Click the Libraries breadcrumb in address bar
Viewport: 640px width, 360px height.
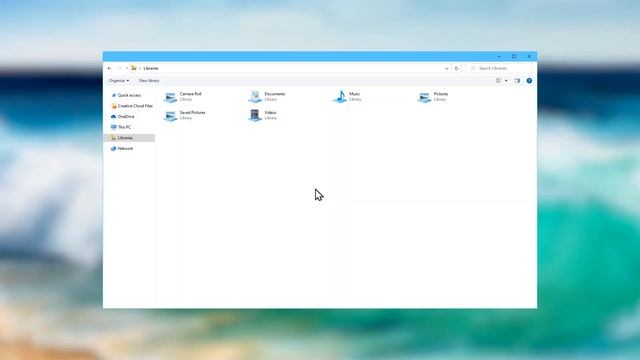pyautogui.click(x=151, y=68)
